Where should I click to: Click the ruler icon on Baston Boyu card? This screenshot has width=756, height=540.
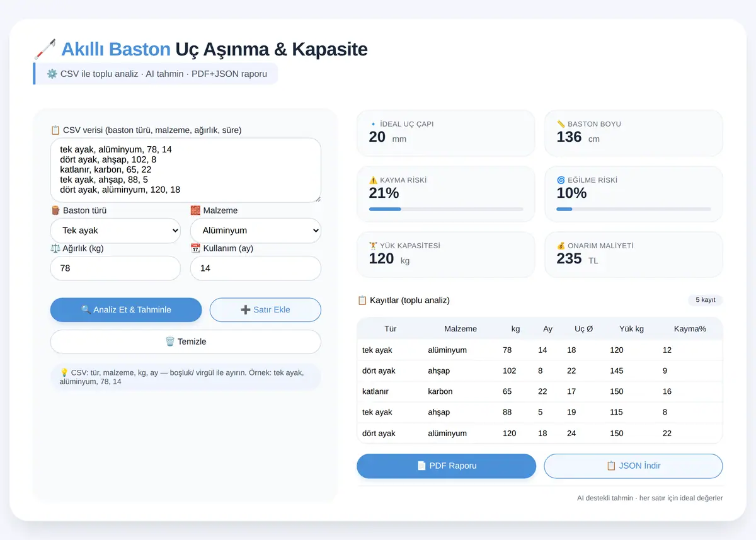point(561,124)
